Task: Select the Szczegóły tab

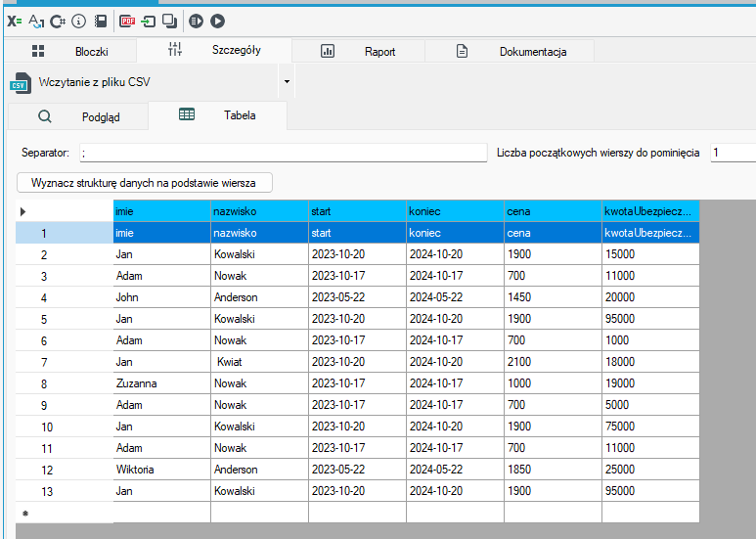Action: pyautogui.click(x=214, y=50)
